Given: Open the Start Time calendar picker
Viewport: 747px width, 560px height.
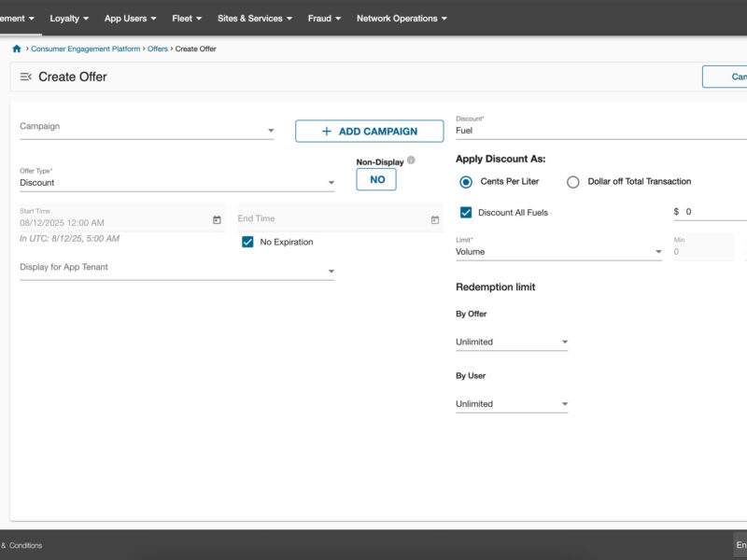Looking at the screenshot, I should coord(217,217).
